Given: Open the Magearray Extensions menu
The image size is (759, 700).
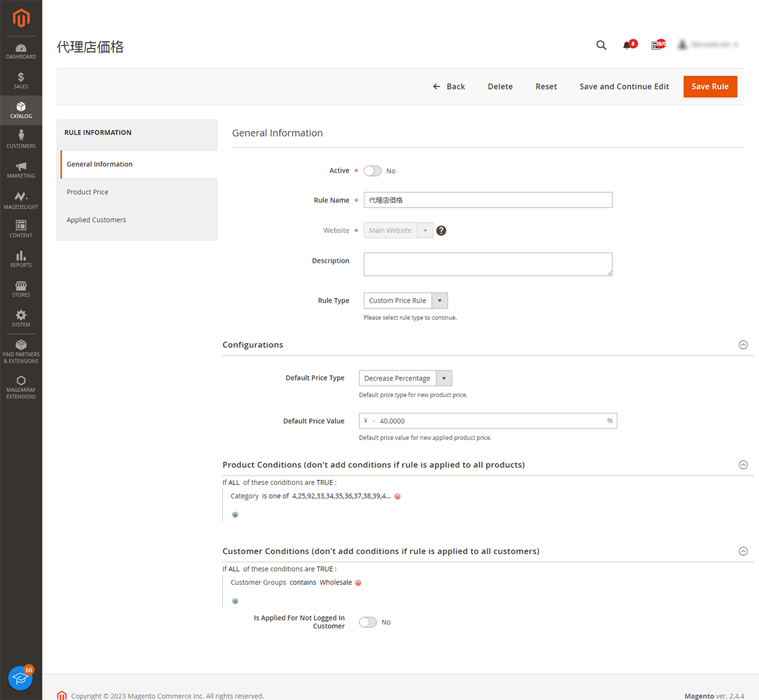Looking at the screenshot, I should point(21,387).
